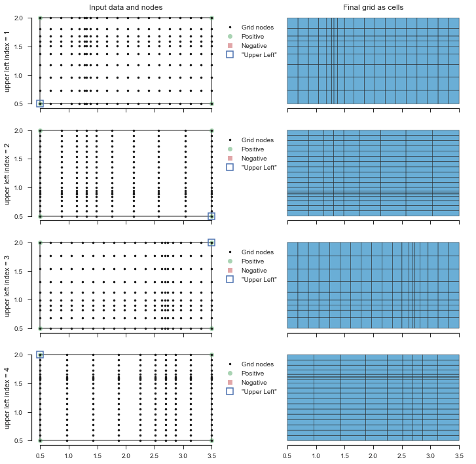Click 'Positive' legend text for index 1
476x464 pixels.
coord(253,37)
